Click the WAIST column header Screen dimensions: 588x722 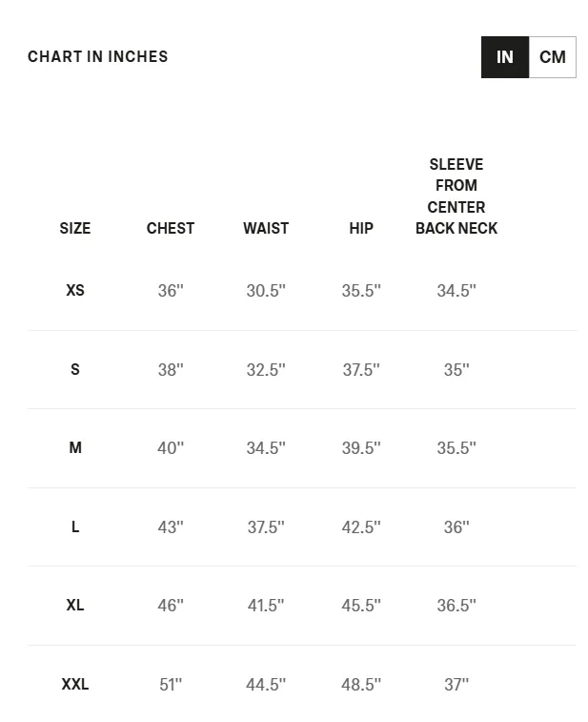266,228
